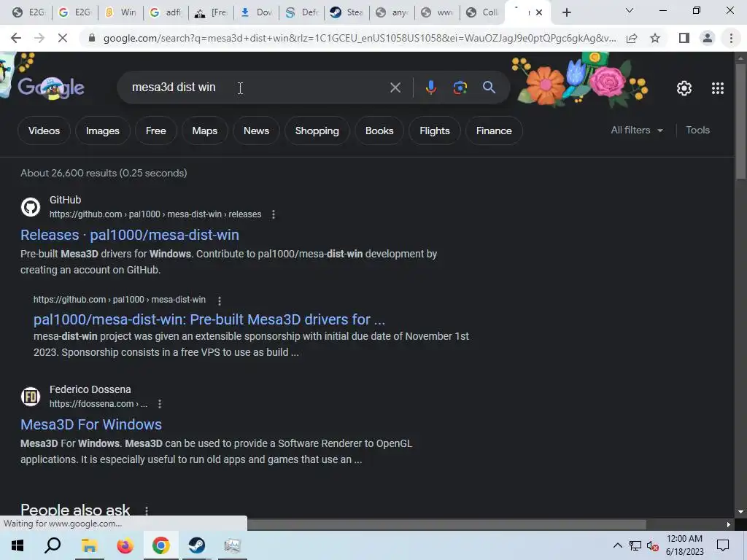Open pal1000/mesa-dist-win Pre-built Mesa3D drivers link
The height and width of the screenshot is (560, 747).
pos(209,319)
